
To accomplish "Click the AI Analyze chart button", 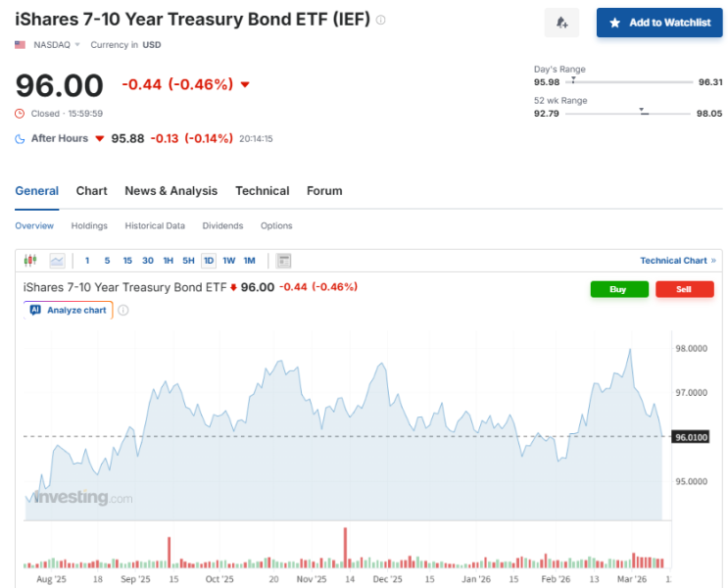I will click(x=69, y=311).
